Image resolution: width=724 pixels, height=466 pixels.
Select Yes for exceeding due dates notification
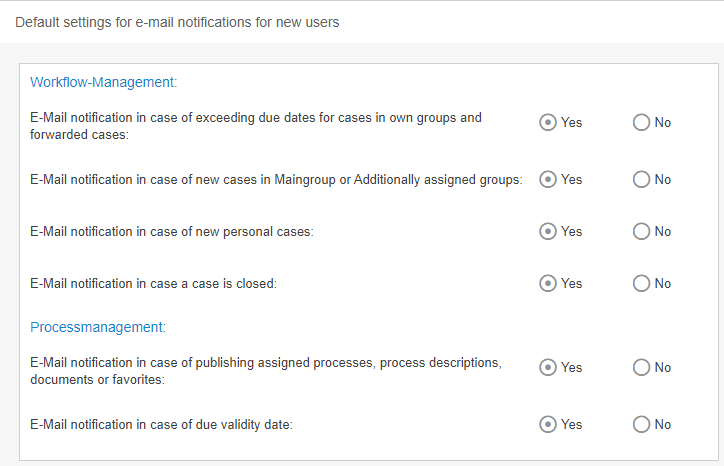tap(548, 123)
